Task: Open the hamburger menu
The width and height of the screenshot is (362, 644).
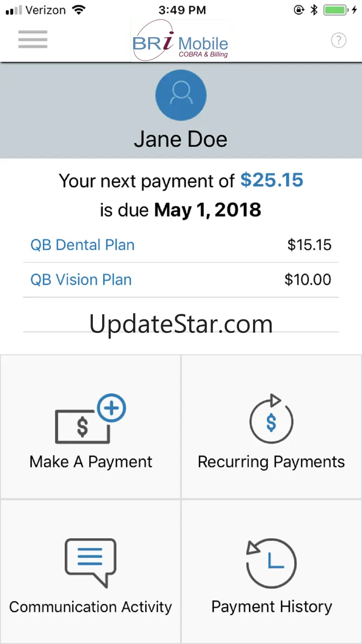Action: (32, 39)
